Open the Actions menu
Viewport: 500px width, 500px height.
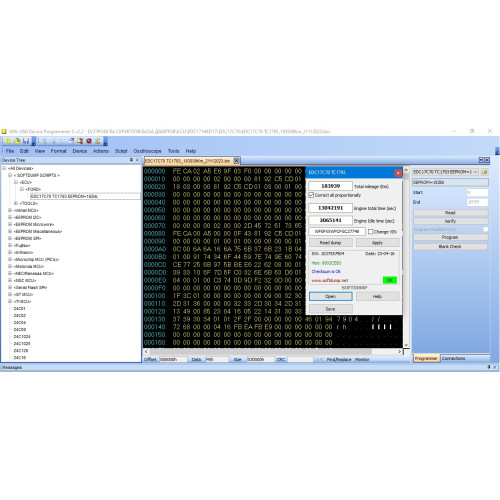(x=101, y=151)
